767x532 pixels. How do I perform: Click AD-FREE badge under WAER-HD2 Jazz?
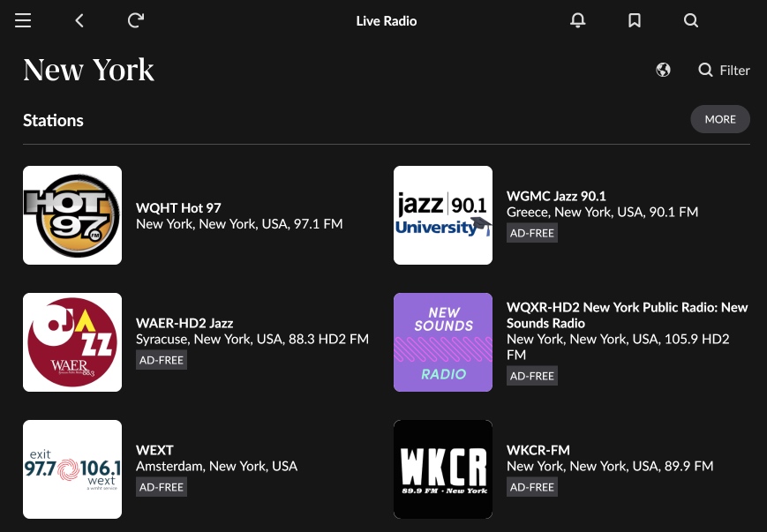(x=162, y=360)
